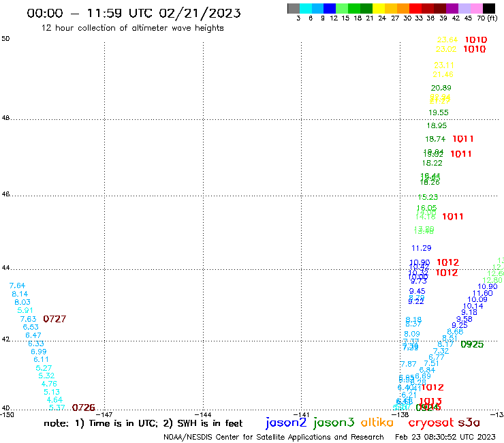This screenshot has width=504, height=443.
Task: Click the left-track reading 8.14
Action: (x=20, y=294)
